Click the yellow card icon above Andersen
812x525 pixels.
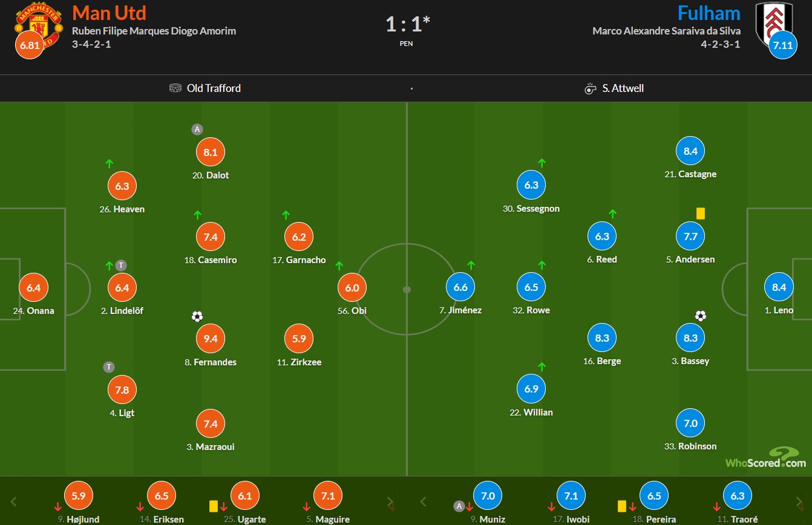click(x=701, y=214)
